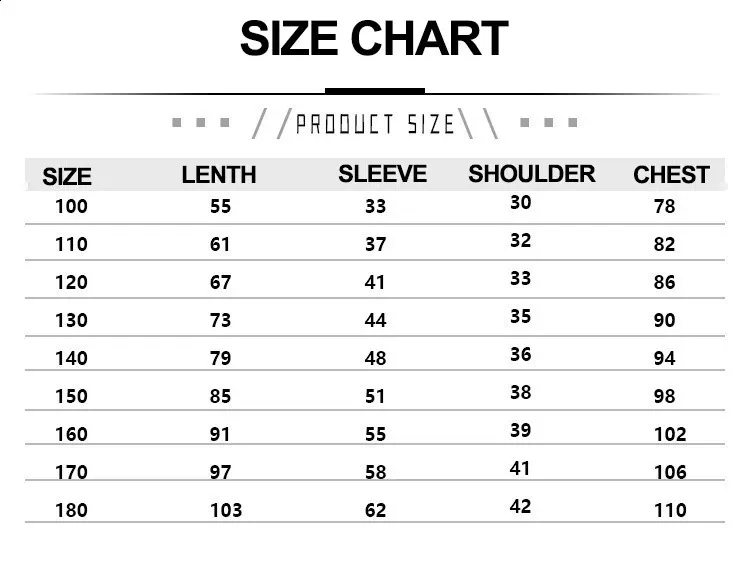Click length value 103
The image size is (750, 584).
pos(226,510)
